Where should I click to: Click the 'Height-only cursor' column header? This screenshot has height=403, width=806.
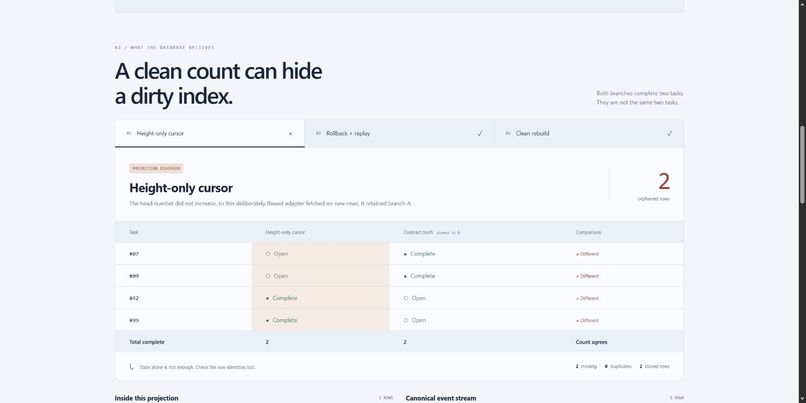(x=285, y=232)
